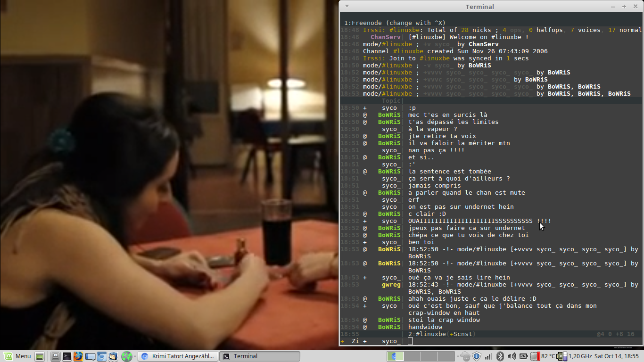
Task: Switch to the fourth workspace in the pager
Action: [446, 356]
